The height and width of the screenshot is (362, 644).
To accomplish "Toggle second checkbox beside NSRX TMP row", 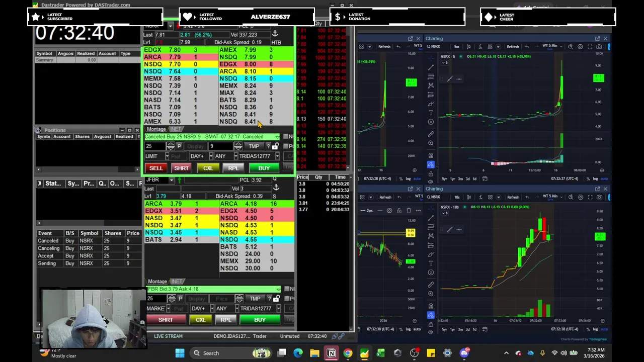I will 285,146.
